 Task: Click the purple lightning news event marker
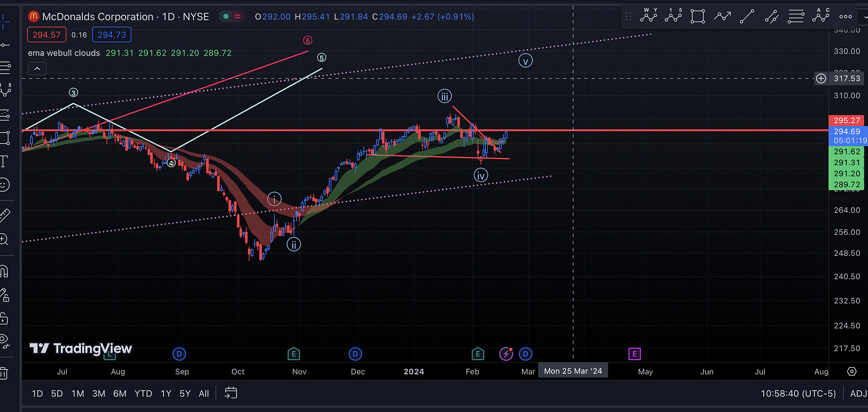pos(506,354)
